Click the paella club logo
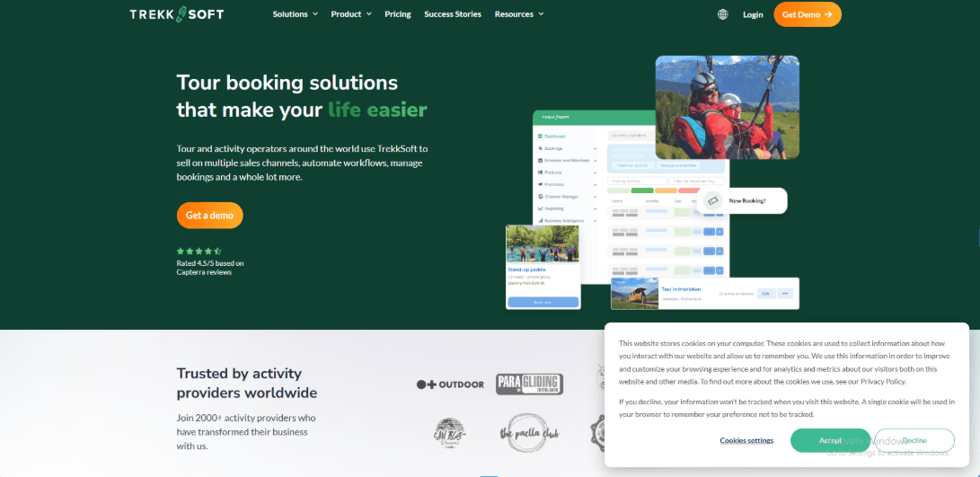The width and height of the screenshot is (980, 477). [529, 433]
